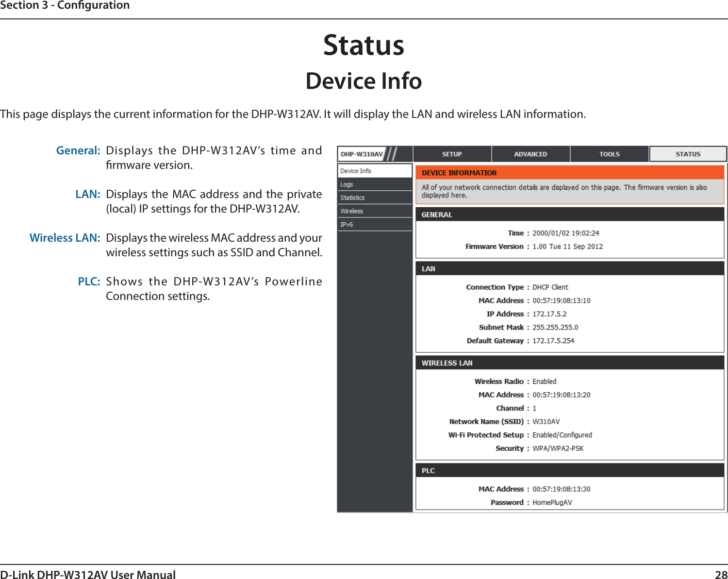Click the Firmware Version label
The width and height of the screenshot is (728, 579).
495,247
